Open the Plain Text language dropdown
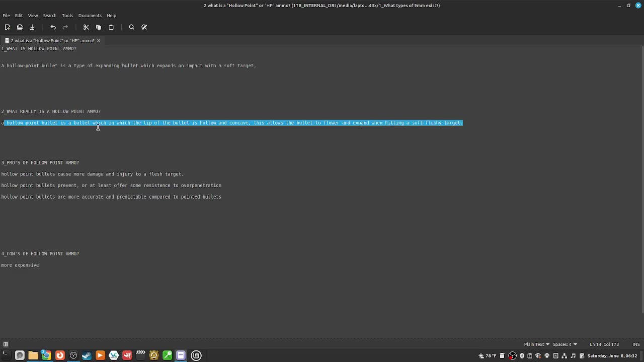This screenshot has width=644, height=362. pos(536,344)
